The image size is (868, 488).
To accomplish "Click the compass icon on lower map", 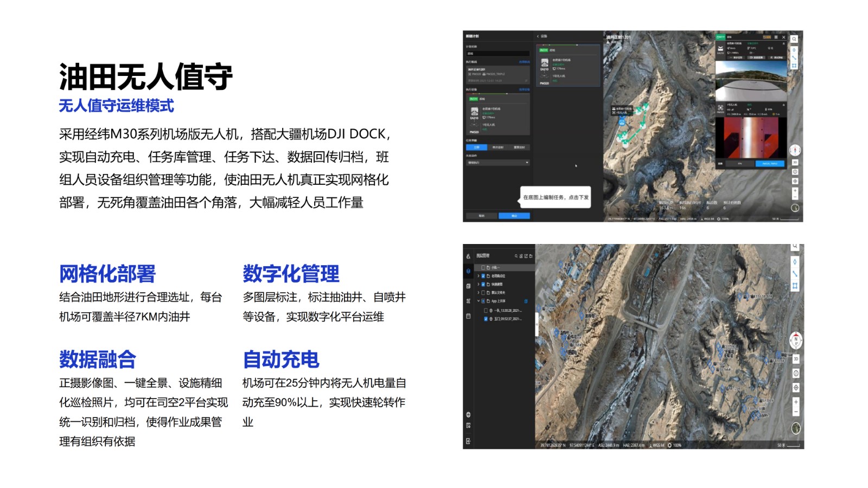I will coord(795,340).
